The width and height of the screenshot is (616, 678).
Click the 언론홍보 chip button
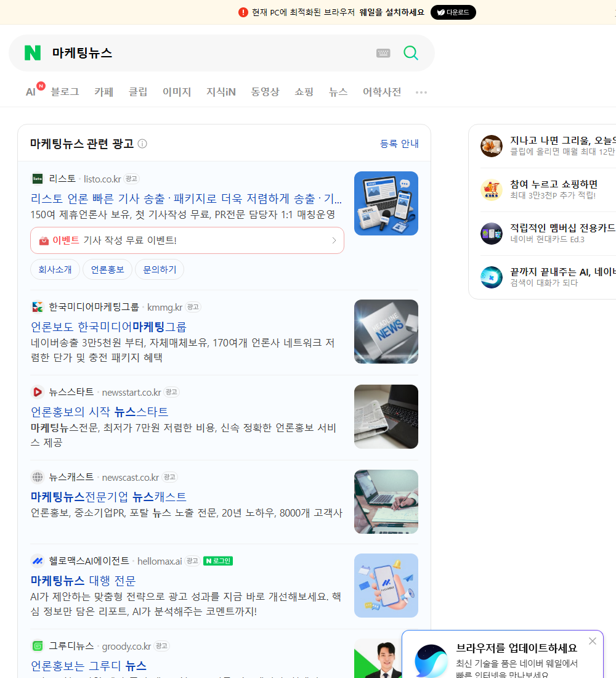tap(107, 270)
